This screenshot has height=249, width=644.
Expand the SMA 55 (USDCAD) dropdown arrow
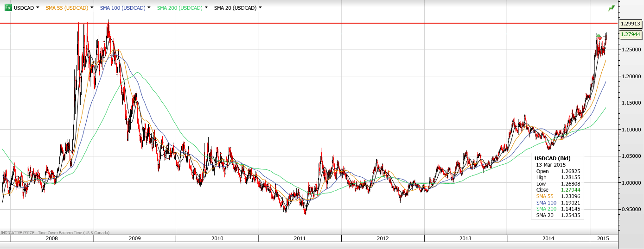click(x=92, y=8)
